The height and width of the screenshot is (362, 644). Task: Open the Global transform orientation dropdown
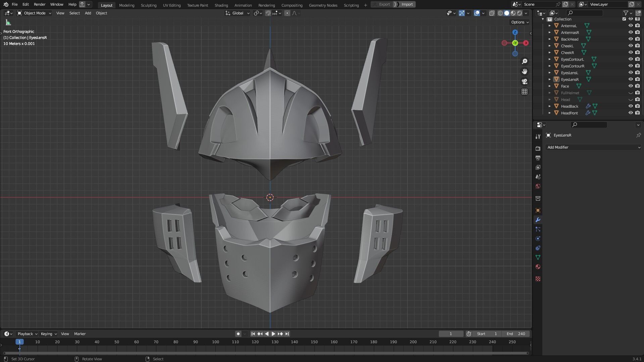(x=238, y=13)
